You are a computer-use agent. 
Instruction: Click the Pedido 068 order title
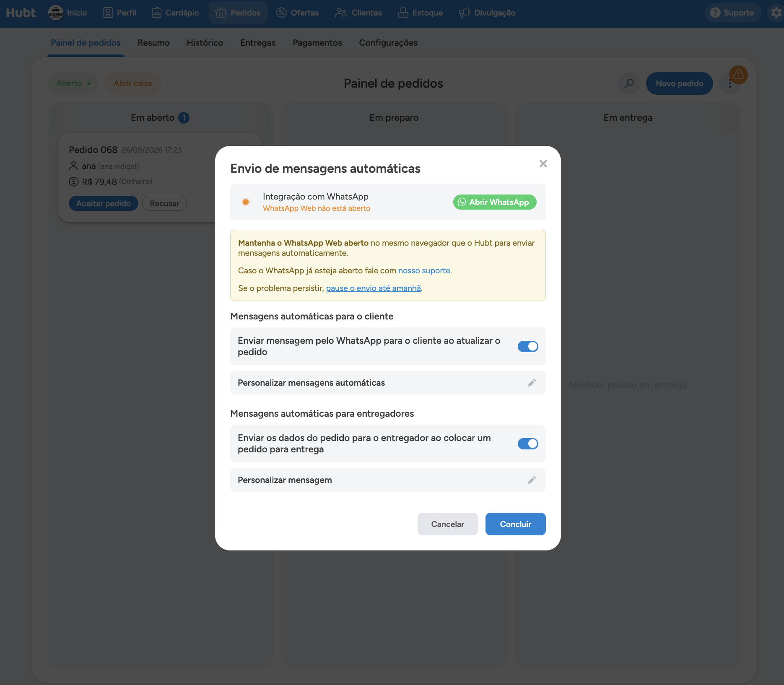point(93,150)
